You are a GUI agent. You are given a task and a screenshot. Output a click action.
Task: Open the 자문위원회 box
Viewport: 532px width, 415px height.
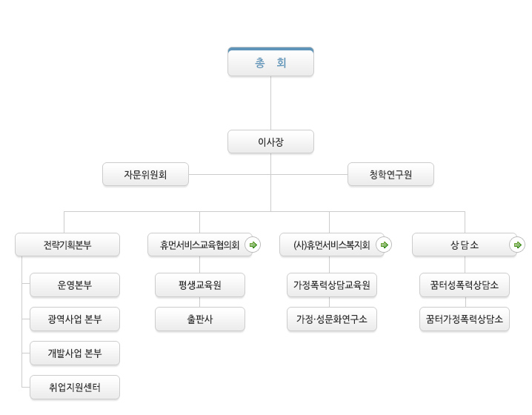coord(145,175)
